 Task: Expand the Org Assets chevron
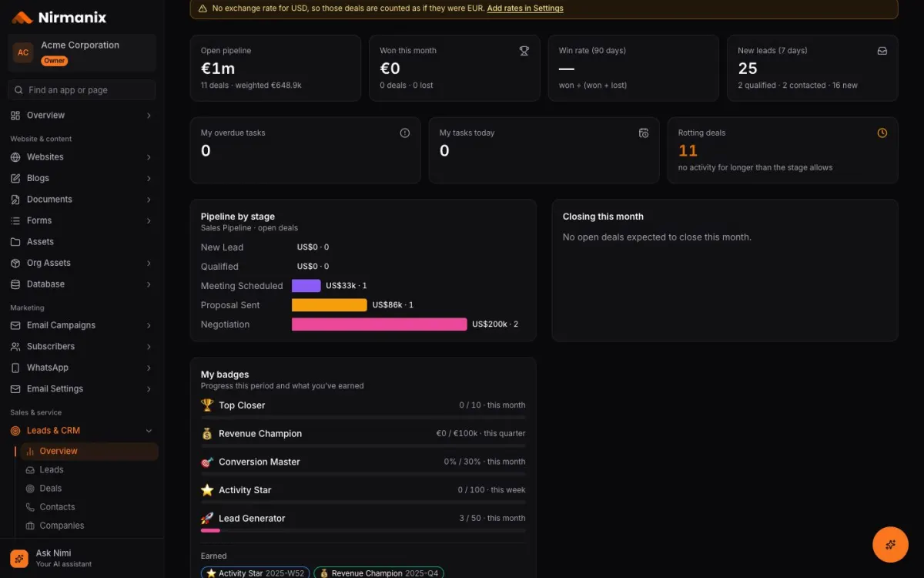click(x=149, y=263)
